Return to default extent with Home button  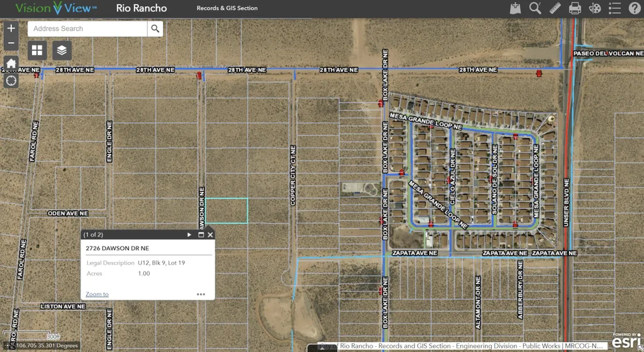pos(11,64)
